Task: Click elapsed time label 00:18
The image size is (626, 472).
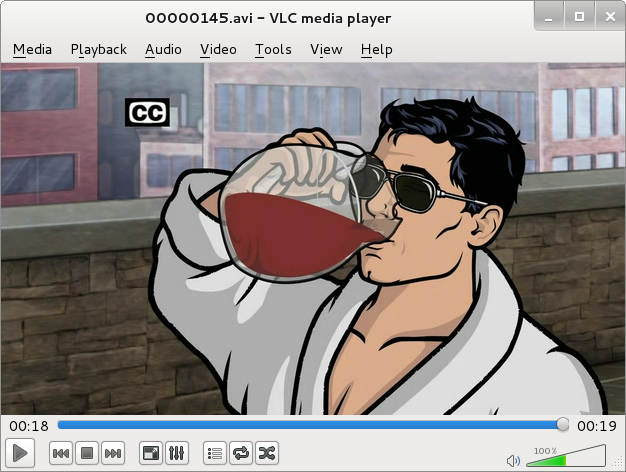Action: [x=29, y=426]
